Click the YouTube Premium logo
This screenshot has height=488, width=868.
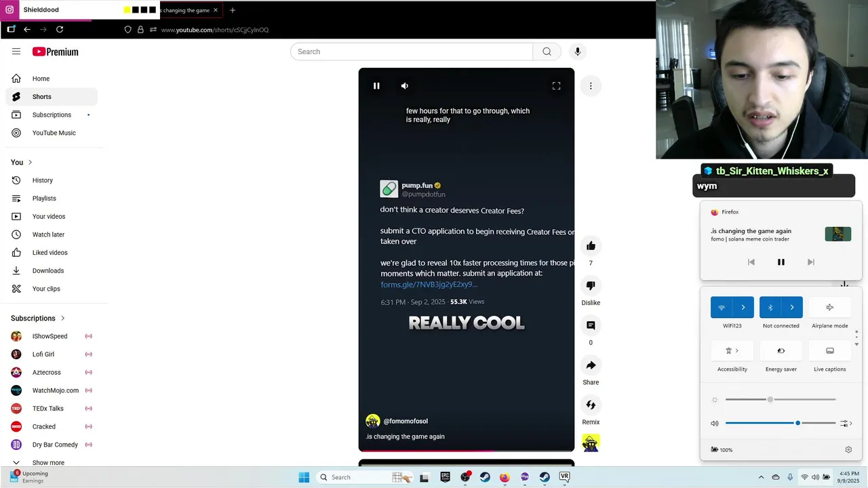56,52
